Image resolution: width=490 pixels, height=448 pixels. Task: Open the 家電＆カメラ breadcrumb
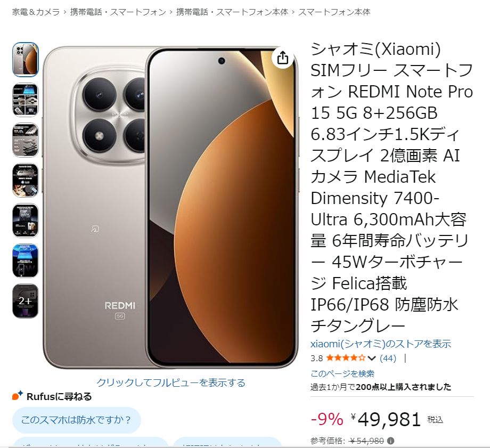[36, 12]
